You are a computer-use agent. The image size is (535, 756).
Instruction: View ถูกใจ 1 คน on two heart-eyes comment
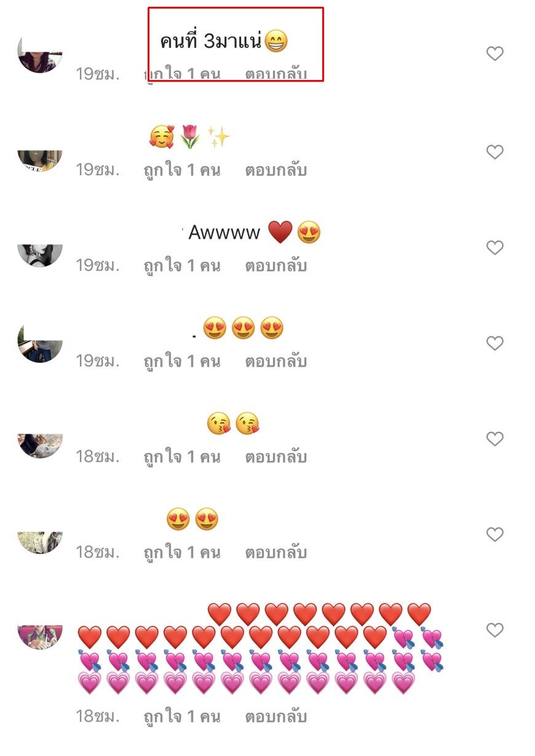point(182,552)
